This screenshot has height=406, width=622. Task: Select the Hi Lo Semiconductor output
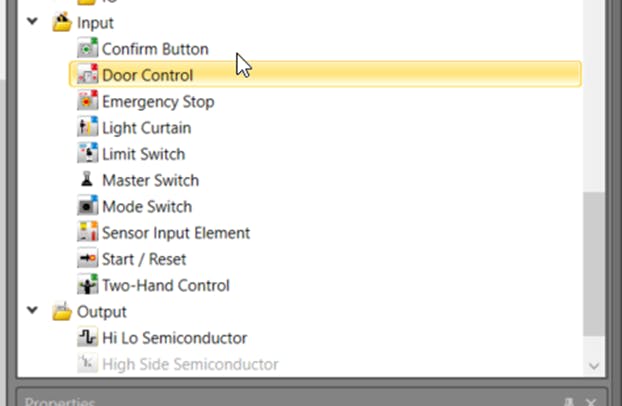pos(174,338)
